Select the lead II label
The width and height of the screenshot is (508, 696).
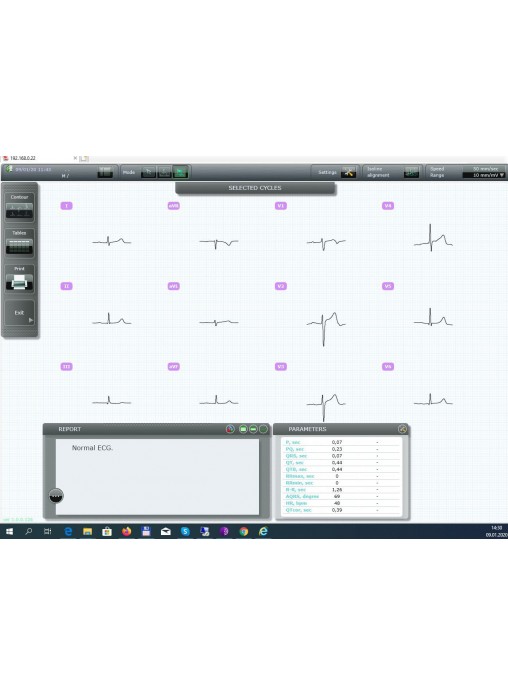tap(66, 286)
